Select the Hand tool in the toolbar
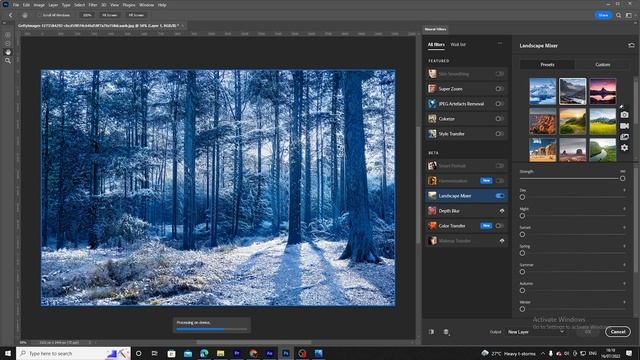This screenshot has height=360, width=640. (7, 52)
